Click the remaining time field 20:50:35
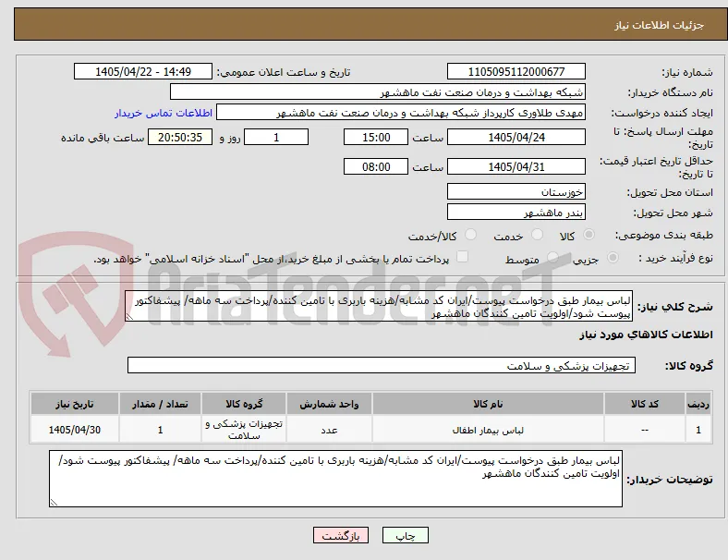 [180, 138]
